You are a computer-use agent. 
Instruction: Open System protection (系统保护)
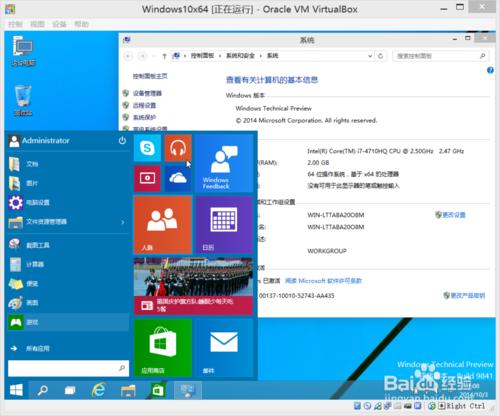click(144, 117)
